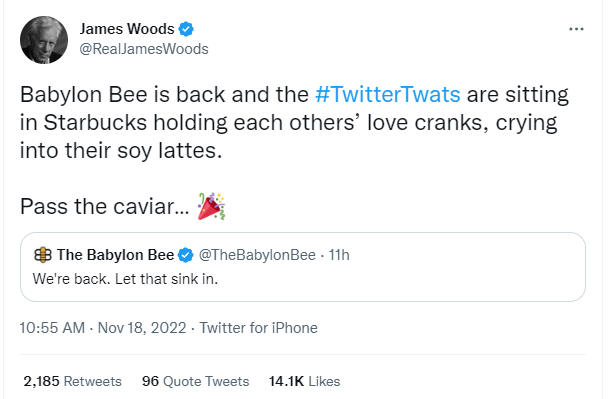
Task: Click The Babylon Bee verified badge
Action: [x=186, y=255]
